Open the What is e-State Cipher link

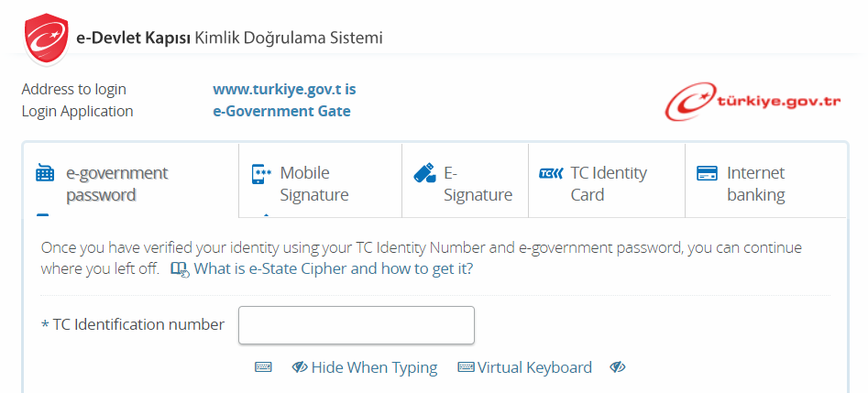coord(334,269)
